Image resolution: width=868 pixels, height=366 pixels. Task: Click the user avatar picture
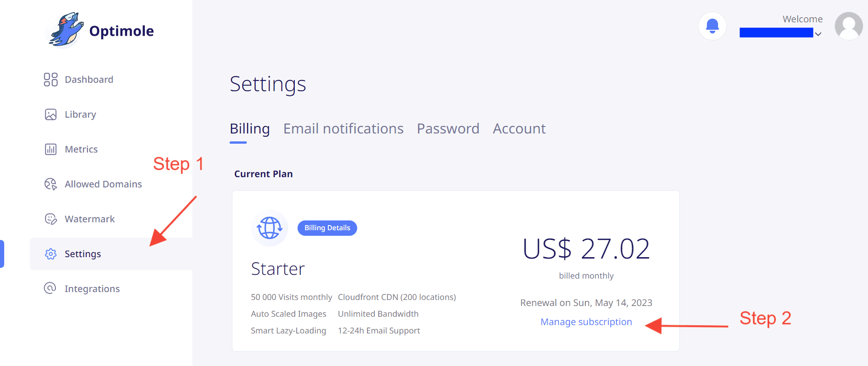point(848,26)
